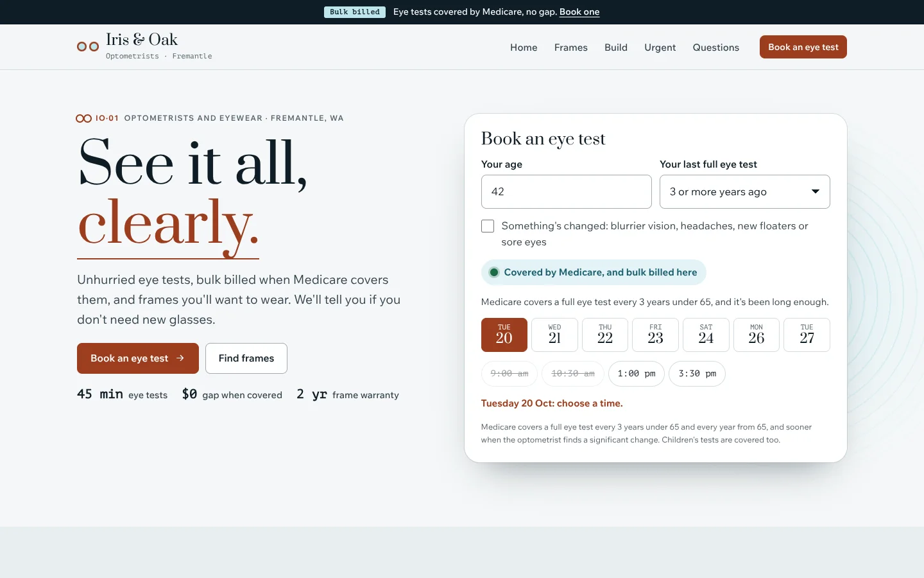924x578 pixels.
Task: Click the 'Covered by Medicare, and bulk billed here' badge
Action: tap(594, 272)
